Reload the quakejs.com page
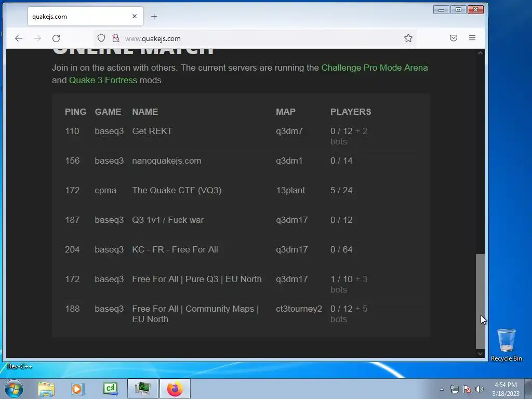The height and width of the screenshot is (399, 532). tap(56, 38)
